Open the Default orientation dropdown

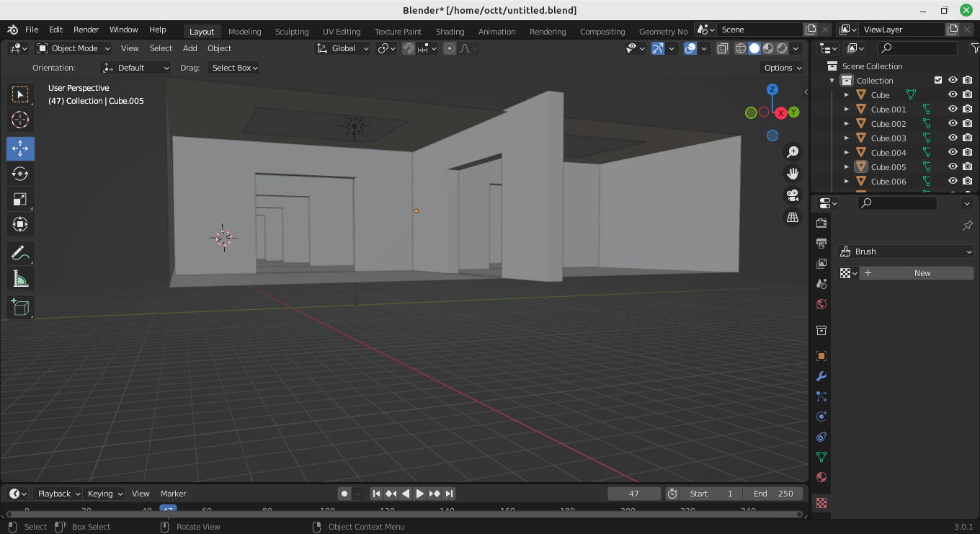tap(136, 68)
